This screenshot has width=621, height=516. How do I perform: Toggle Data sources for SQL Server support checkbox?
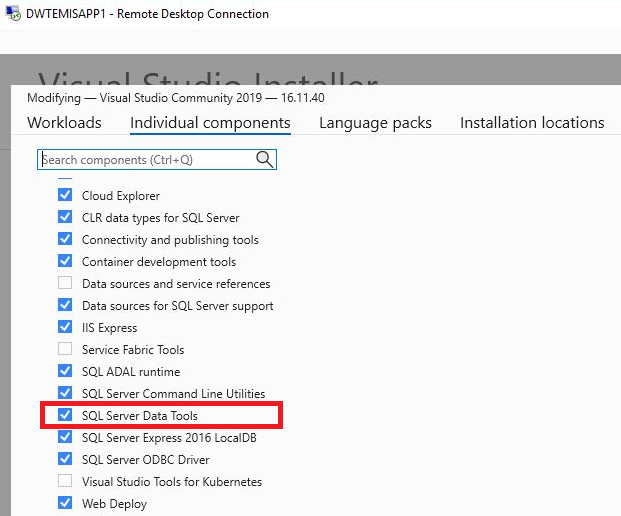point(65,305)
